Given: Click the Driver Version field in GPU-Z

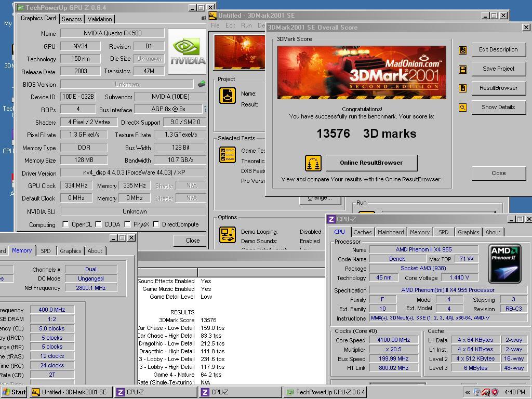Looking at the screenshot, I should click(134, 172).
